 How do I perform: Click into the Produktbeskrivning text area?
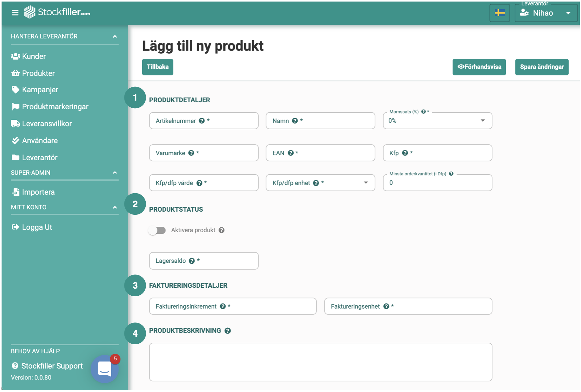(x=320, y=362)
